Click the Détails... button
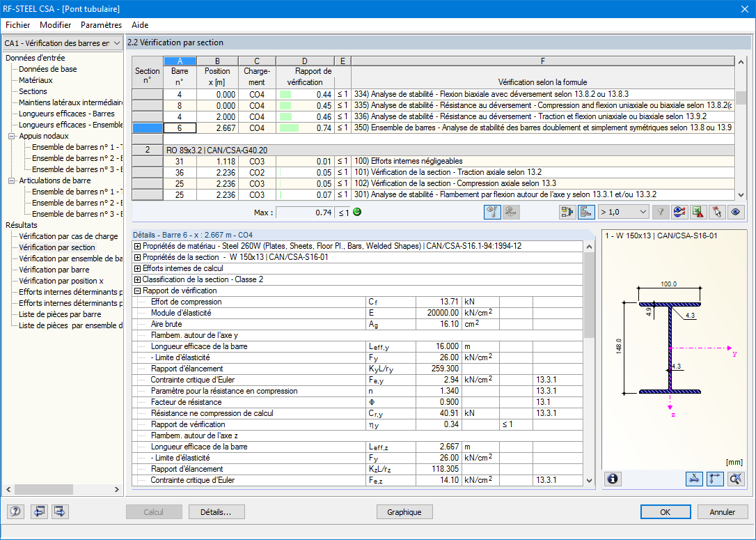 point(216,512)
